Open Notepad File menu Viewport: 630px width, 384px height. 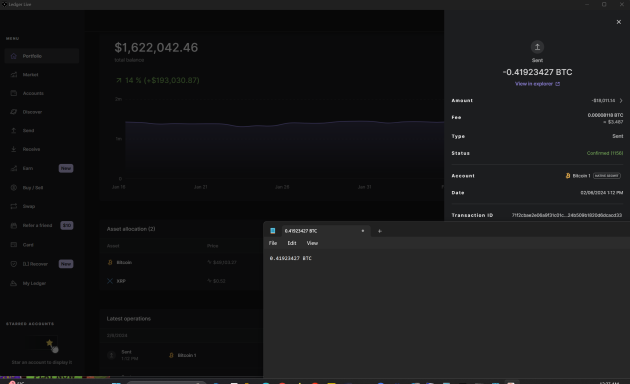tap(273, 243)
